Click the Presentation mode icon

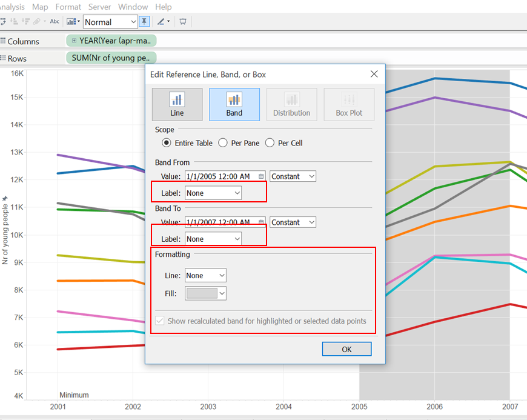point(183,22)
